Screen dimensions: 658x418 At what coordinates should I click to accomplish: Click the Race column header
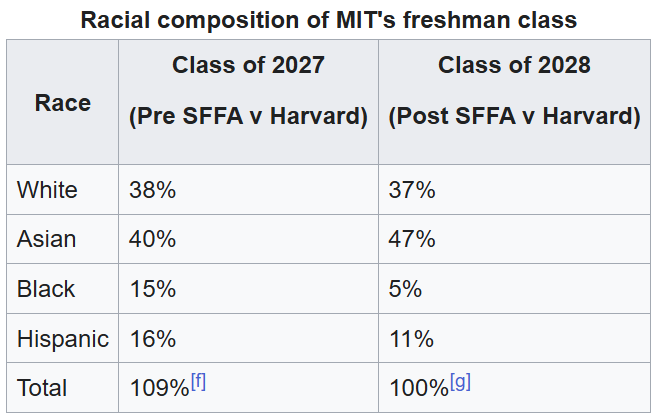point(63,102)
